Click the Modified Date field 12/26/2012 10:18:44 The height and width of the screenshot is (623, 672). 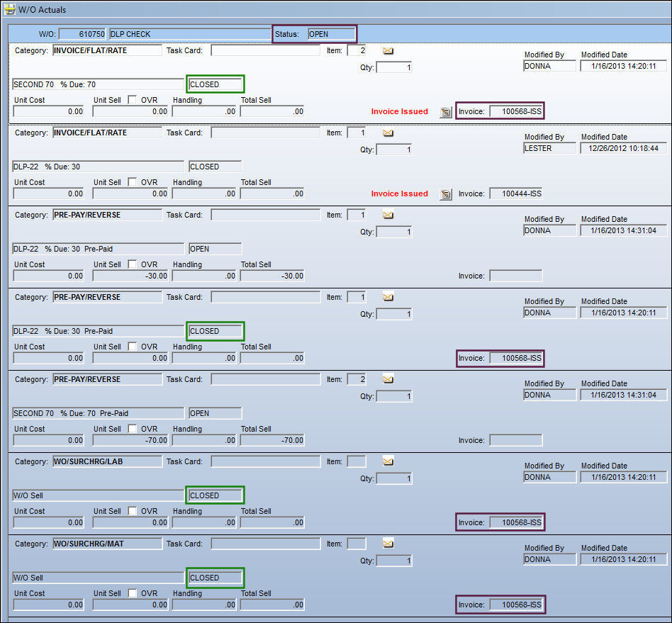click(x=624, y=148)
